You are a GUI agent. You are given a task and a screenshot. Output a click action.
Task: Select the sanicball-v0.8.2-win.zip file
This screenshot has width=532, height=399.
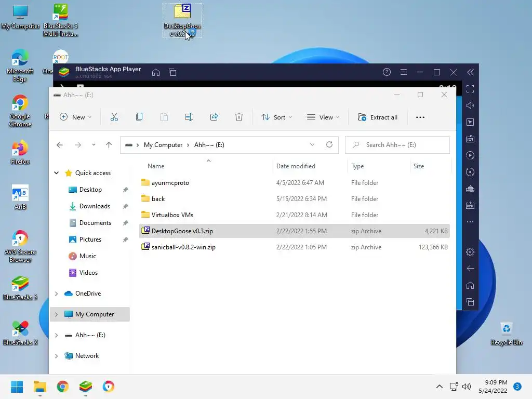(x=295, y=247)
